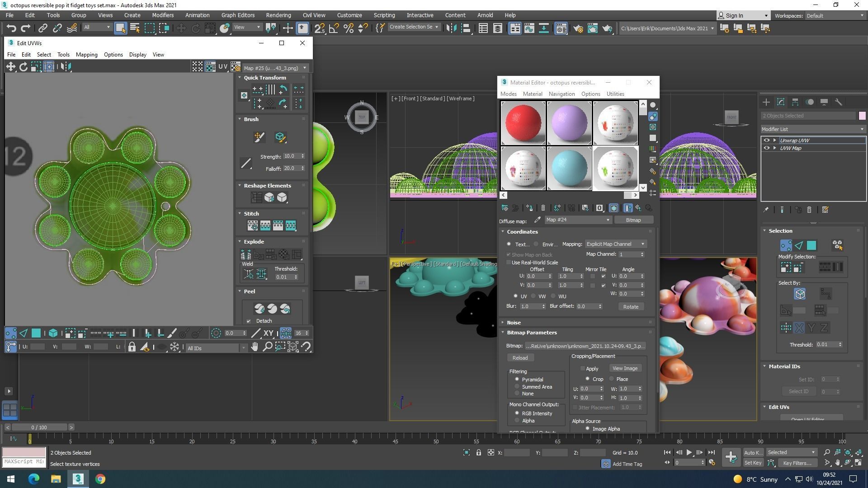
Task: Enable the Use Real-World Scale checkbox
Action: coord(509,263)
